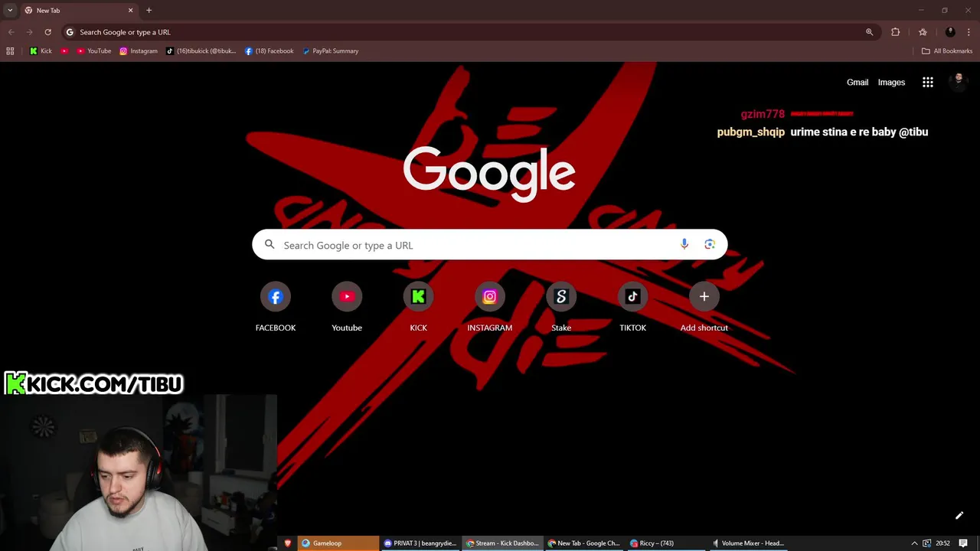Click the system tray display icon
Screen dimensions: 980x551
[x=927, y=543]
